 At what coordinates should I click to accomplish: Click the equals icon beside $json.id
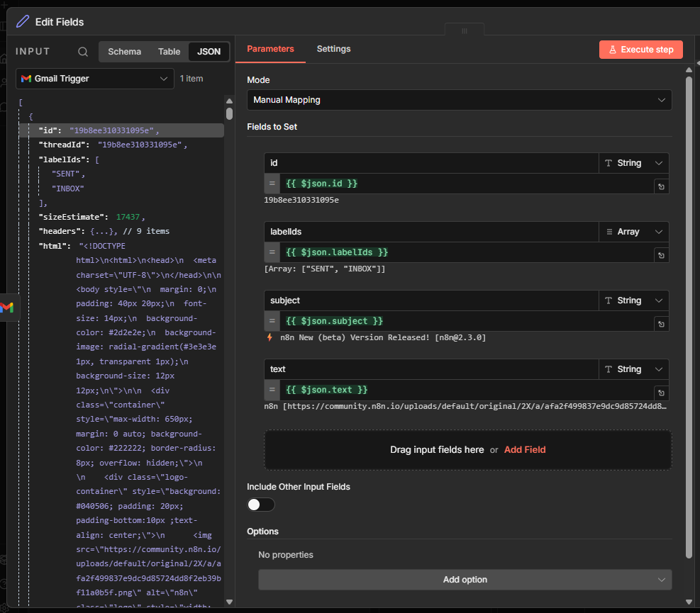tap(272, 184)
